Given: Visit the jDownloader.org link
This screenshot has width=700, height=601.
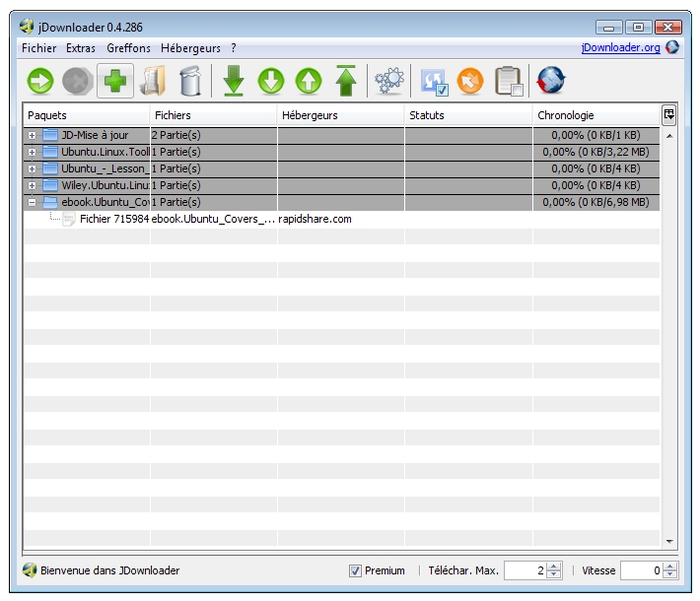Looking at the screenshot, I should (620, 47).
